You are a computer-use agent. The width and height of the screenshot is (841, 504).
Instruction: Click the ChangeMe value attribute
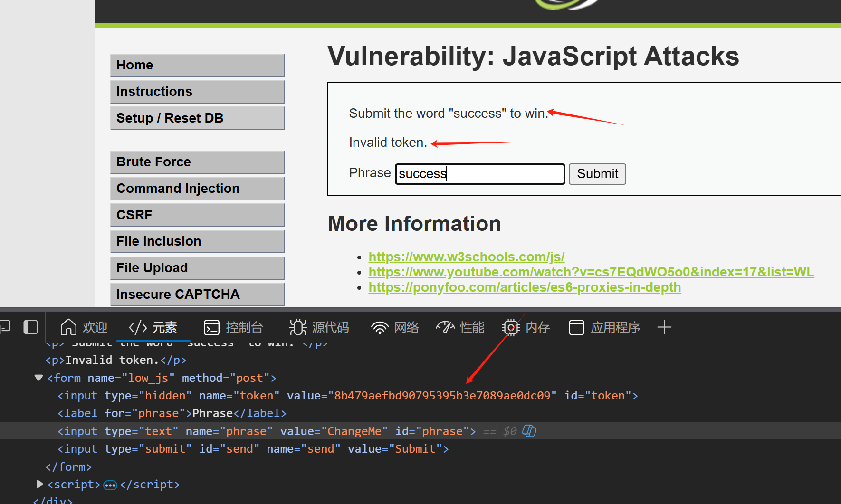pos(354,431)
